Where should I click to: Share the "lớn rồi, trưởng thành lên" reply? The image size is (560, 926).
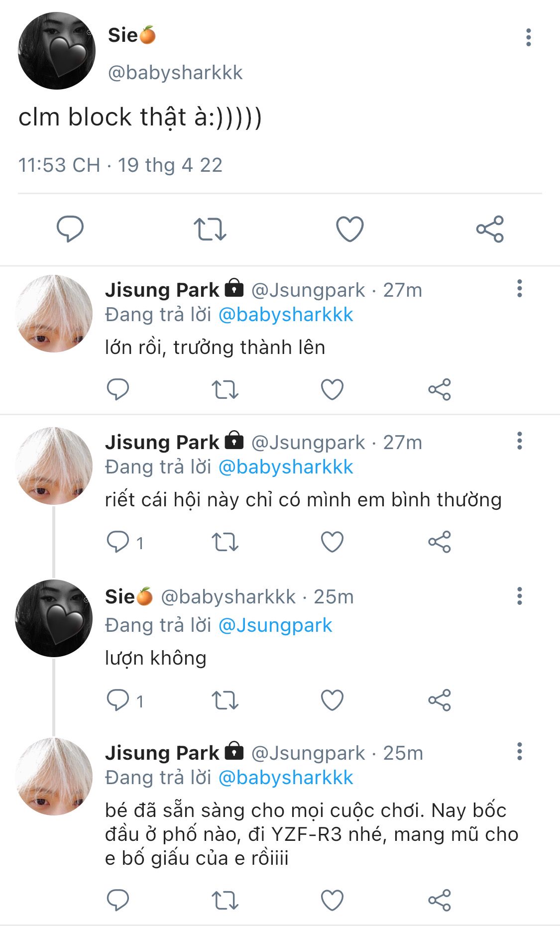(x=439, y=389)
